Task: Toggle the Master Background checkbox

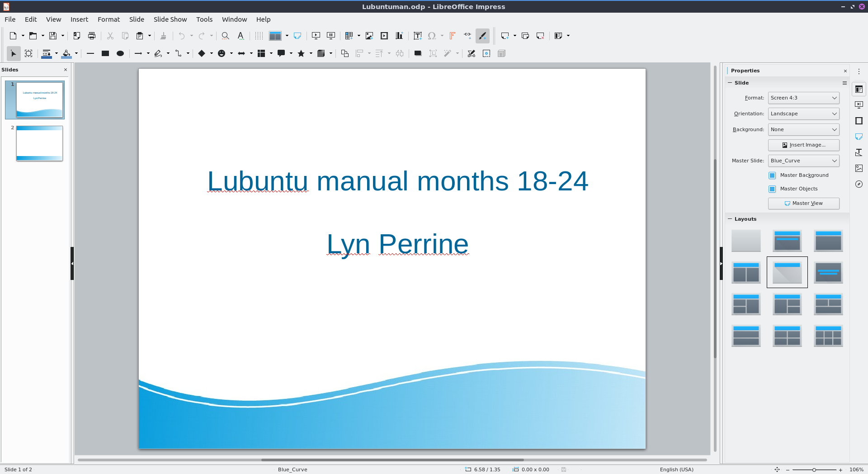Action: (x=772, y=175)
